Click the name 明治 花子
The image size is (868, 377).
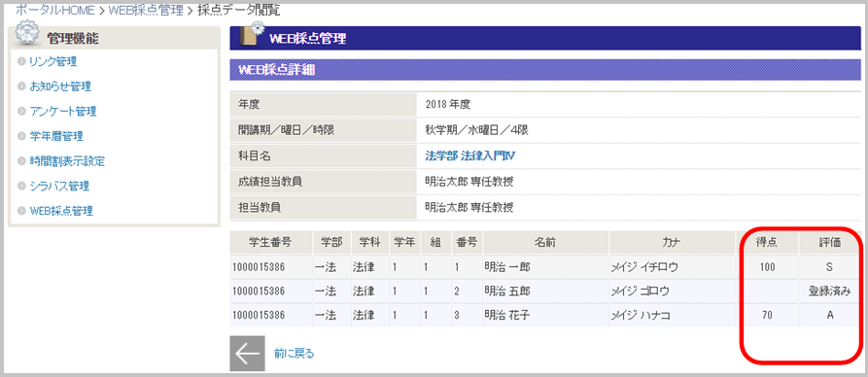[x=507, y=316]
